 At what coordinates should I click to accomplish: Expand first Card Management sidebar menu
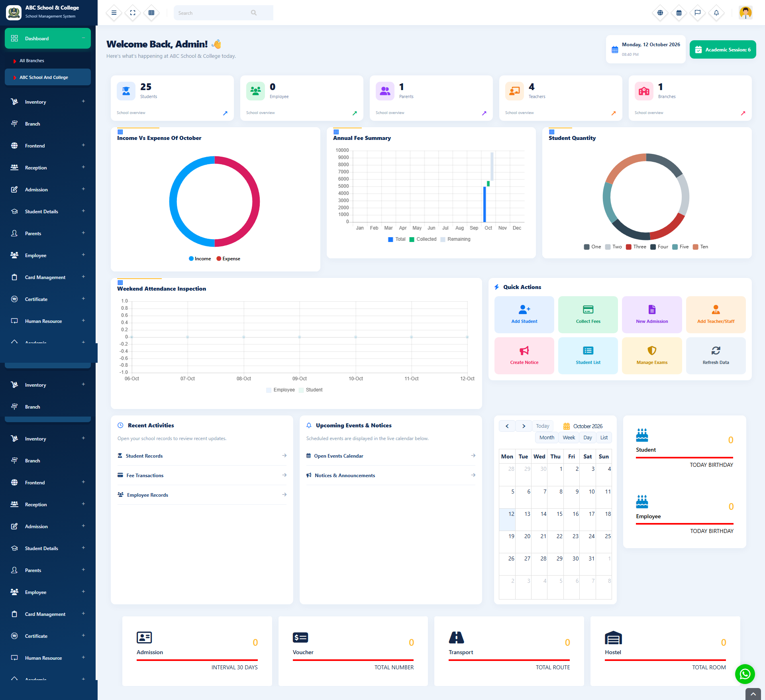point(48,277)
